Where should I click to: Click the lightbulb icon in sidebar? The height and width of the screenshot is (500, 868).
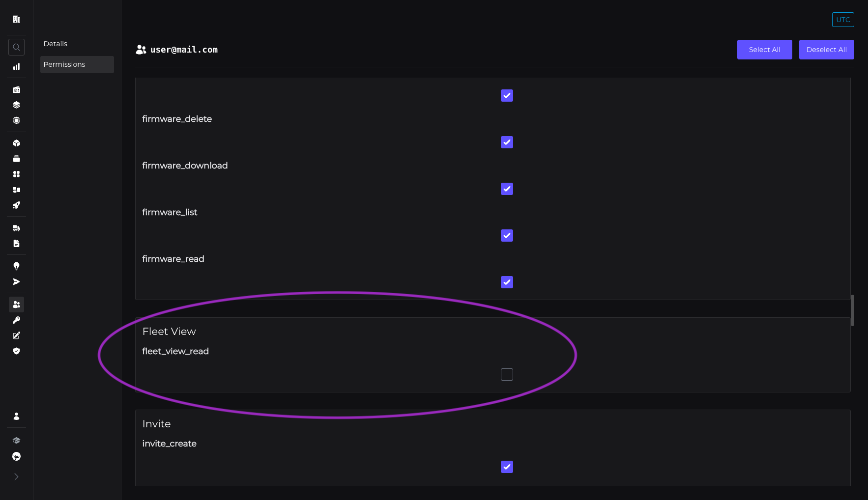16,266
